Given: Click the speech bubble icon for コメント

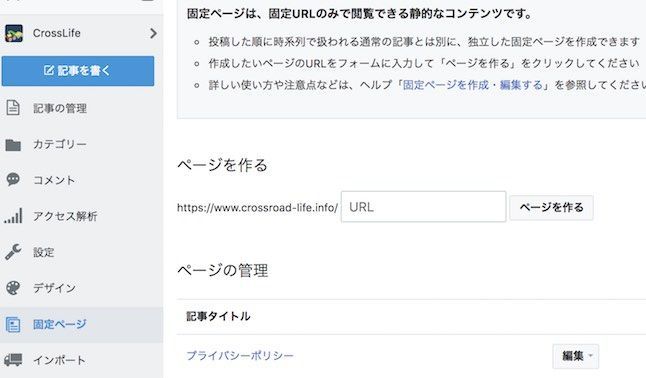Looking at the screenshot, I should tap(13, 179).
